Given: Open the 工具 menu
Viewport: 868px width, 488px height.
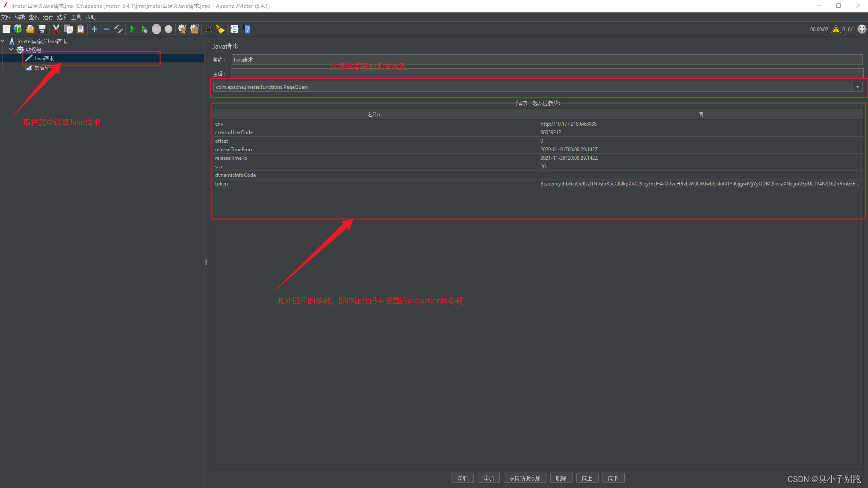Looking at the screenshot, I should (77, 17).
